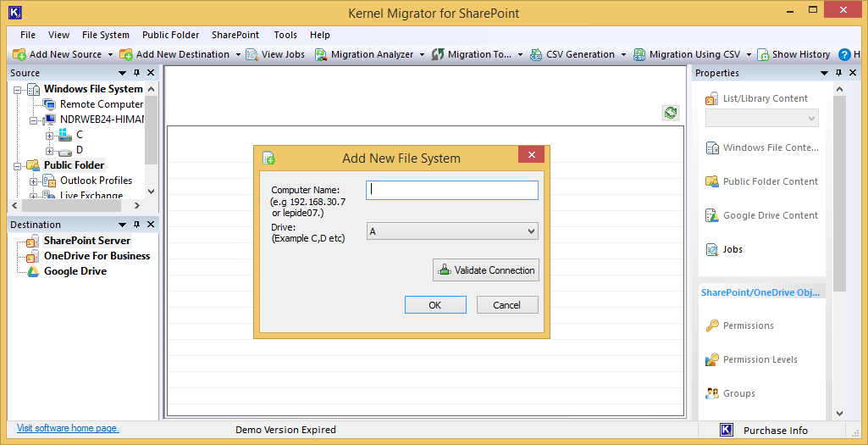Open View Jobs from the toolbar
This screenshot has width=868, height=445.
[276, 54]
